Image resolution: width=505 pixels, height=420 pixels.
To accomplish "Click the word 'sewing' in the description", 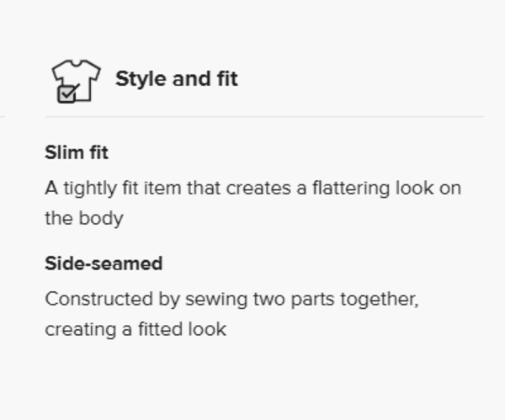I will coord(216,300).
